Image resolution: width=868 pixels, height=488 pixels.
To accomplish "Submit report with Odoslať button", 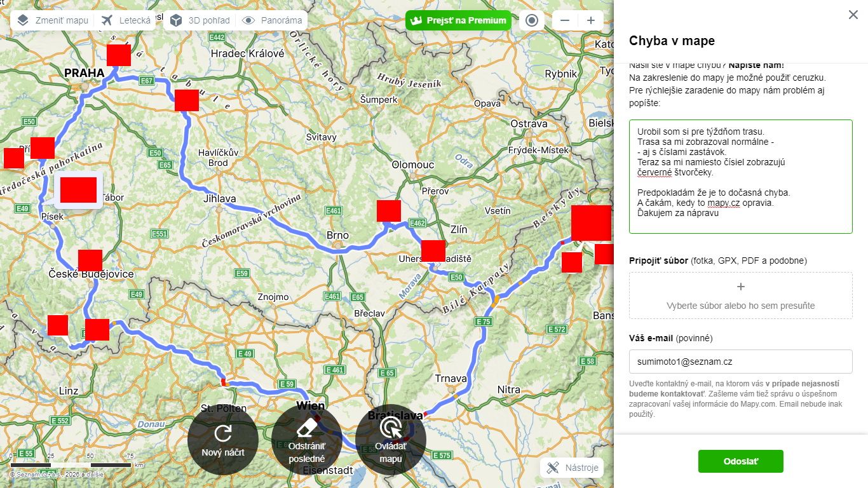I will click(741, 461).
